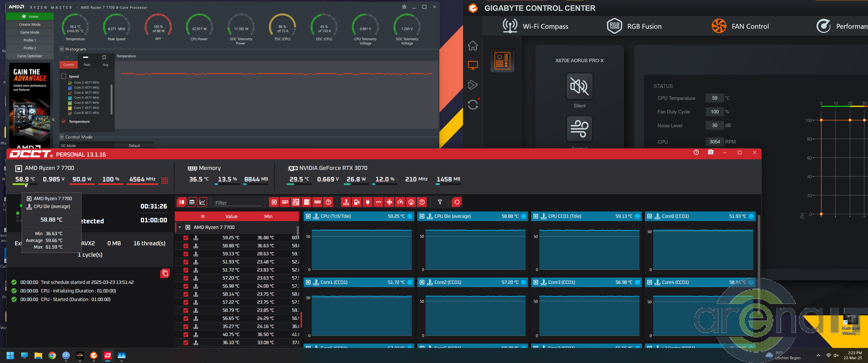This screenshot has height=363, width=868.
Task: Open the Wi-Fi Compass tab in Gigabyte
Action: tap(535, 26)
